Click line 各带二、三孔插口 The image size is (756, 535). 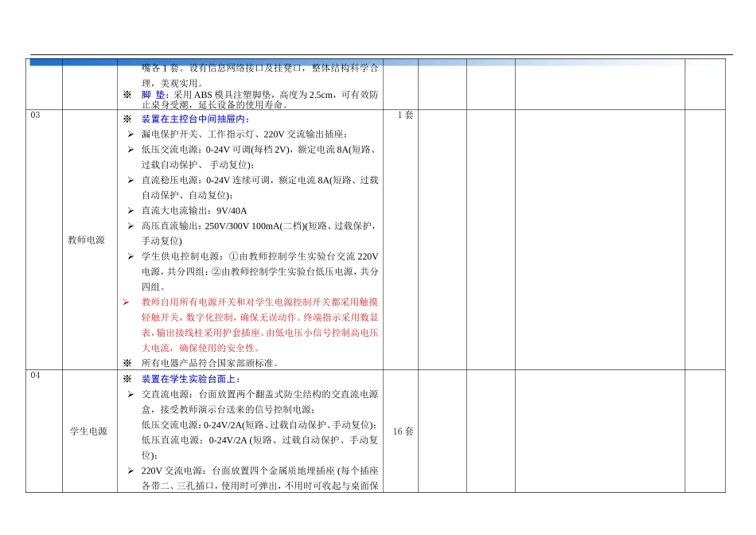click(x=259, y=486)
